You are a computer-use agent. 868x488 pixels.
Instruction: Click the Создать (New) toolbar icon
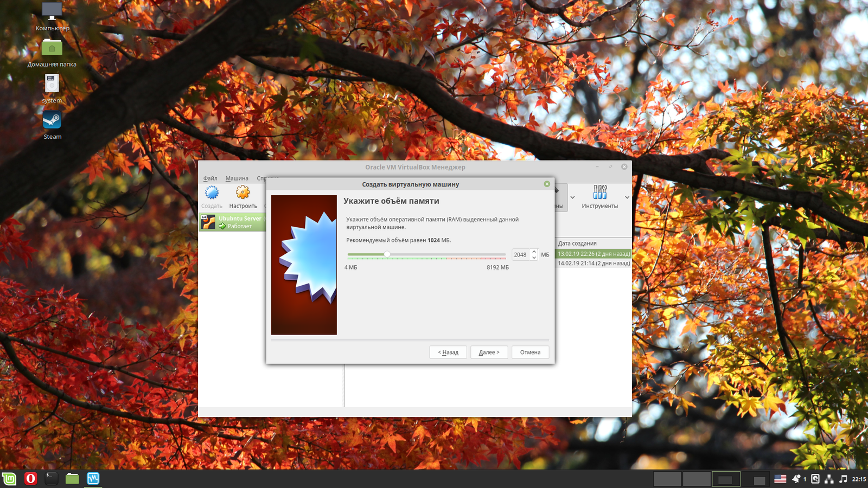point(212,192)
